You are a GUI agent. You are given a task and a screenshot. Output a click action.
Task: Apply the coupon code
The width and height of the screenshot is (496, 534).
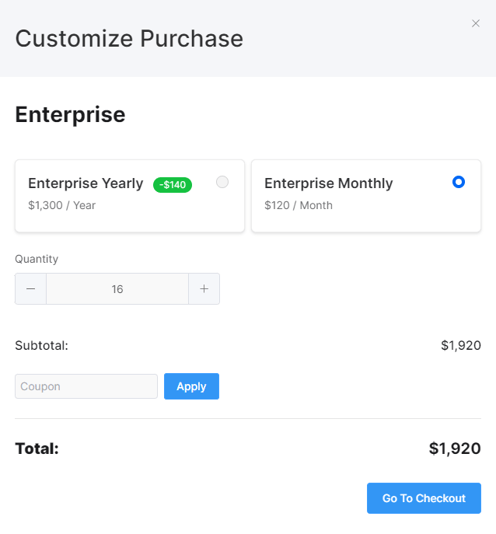[191, 386]
